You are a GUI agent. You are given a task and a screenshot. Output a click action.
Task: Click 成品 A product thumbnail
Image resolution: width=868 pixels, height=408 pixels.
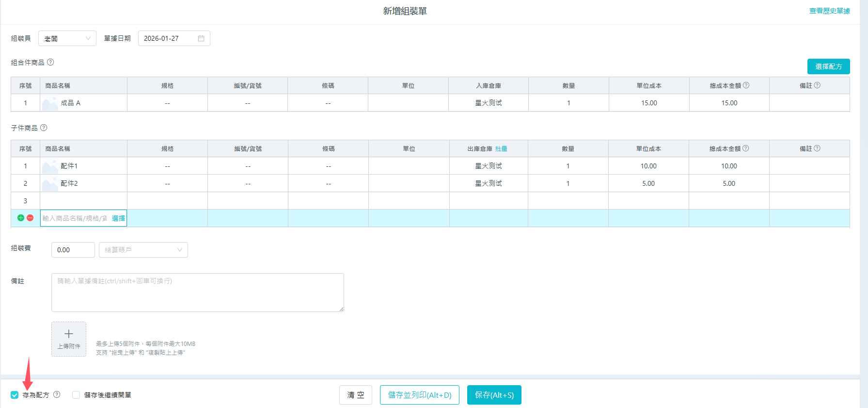click(50, 103)
